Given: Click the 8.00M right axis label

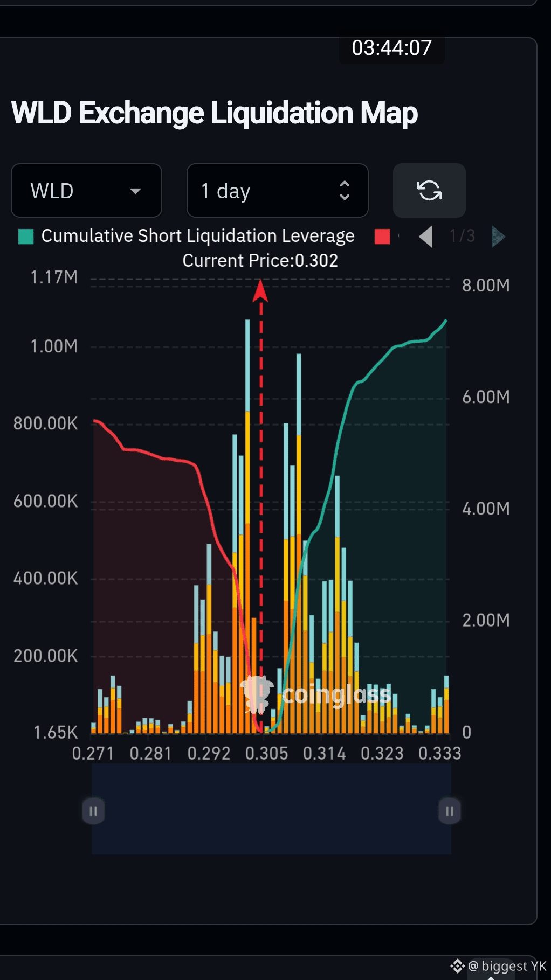Looking at the screenshot, I should click(486, 286).
